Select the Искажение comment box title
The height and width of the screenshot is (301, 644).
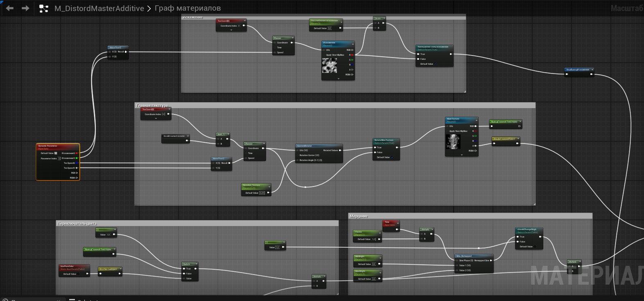(x=193, y=17)
